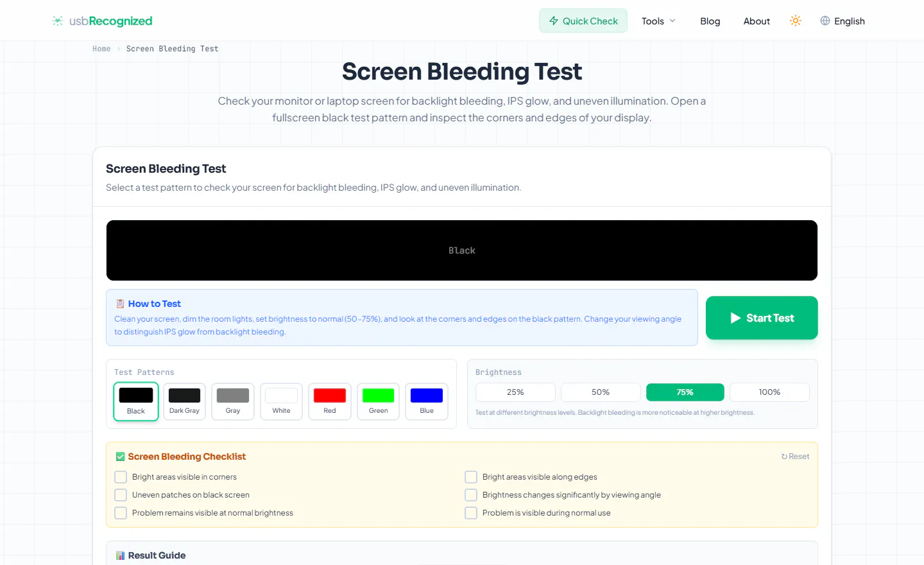The height and width of the screenshot is (565, 924).
Task: Click the chart icon beside Result Guide
Action: (x=120, y=555)
